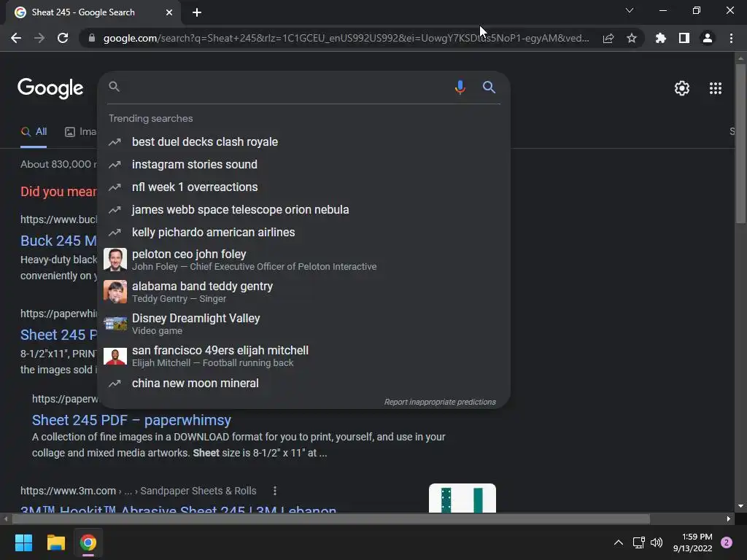Bookmark this tab with star icon
Screen dimensions: 747x560
tap(631, 38)
